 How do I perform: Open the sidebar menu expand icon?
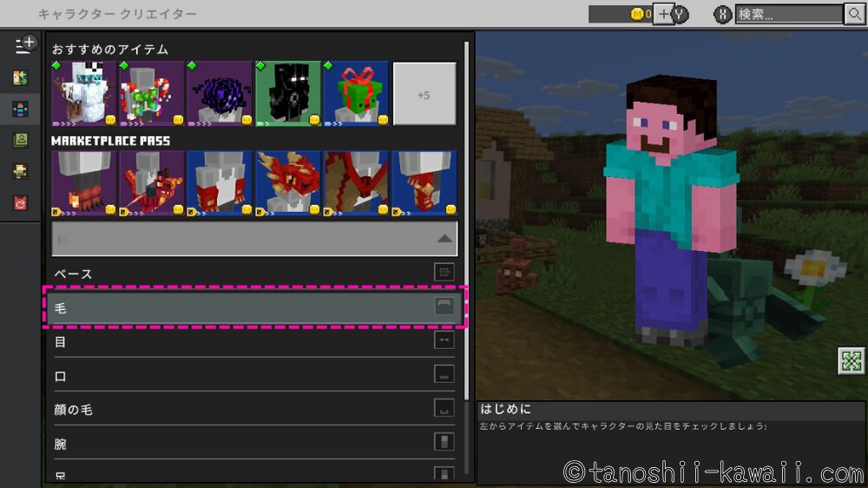25,43
